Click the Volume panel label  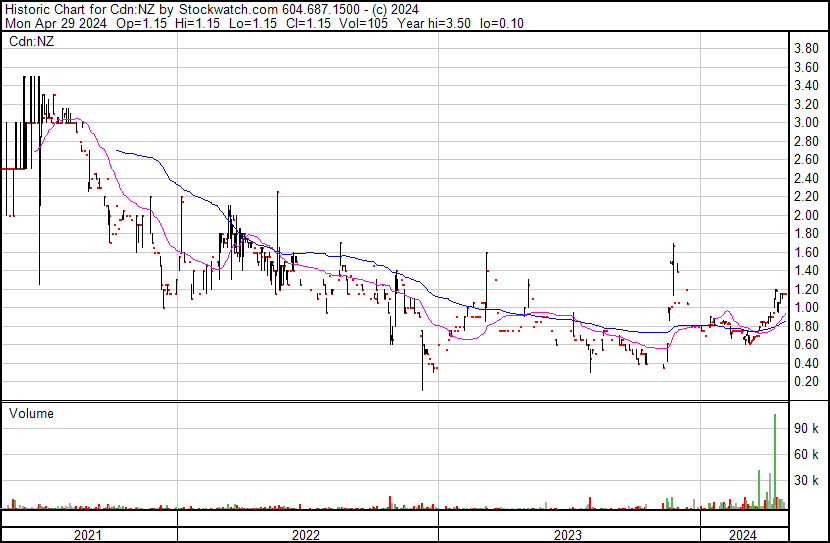click(31, 413)
